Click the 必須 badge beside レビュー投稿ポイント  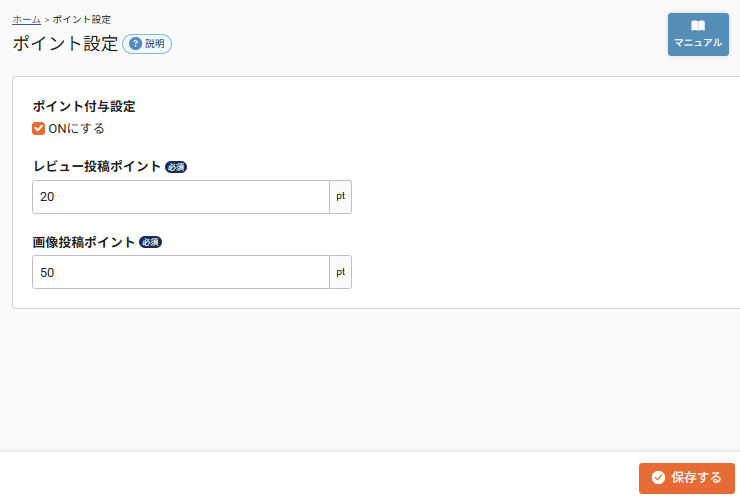click(x=176, y=167)
